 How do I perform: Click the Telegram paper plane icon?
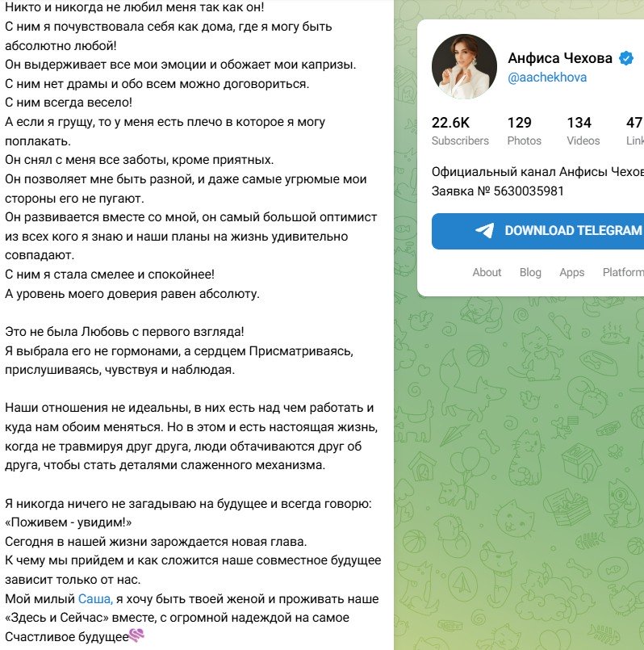484,230
